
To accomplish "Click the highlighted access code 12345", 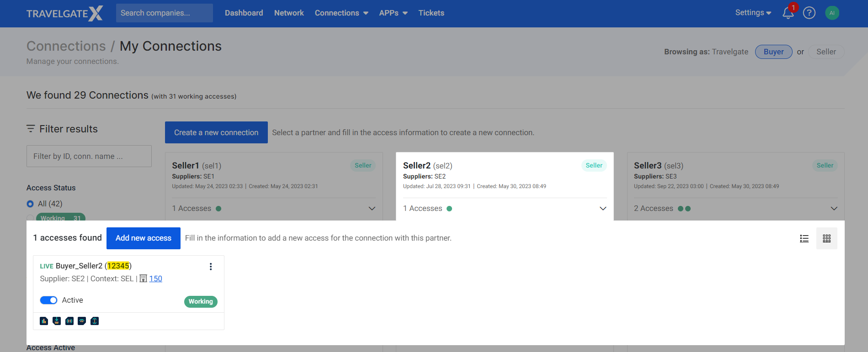I will (x=118, y=266).
